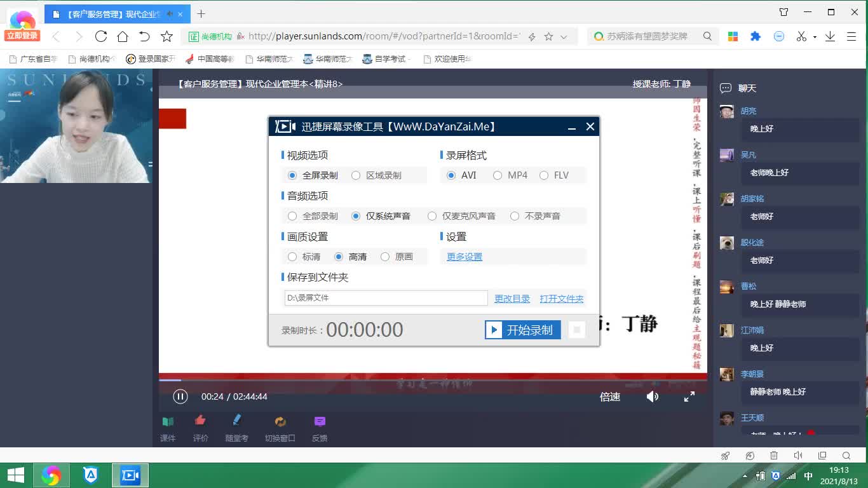Click 更改目录 change directory link
The image size is (868, 488).
512,298
